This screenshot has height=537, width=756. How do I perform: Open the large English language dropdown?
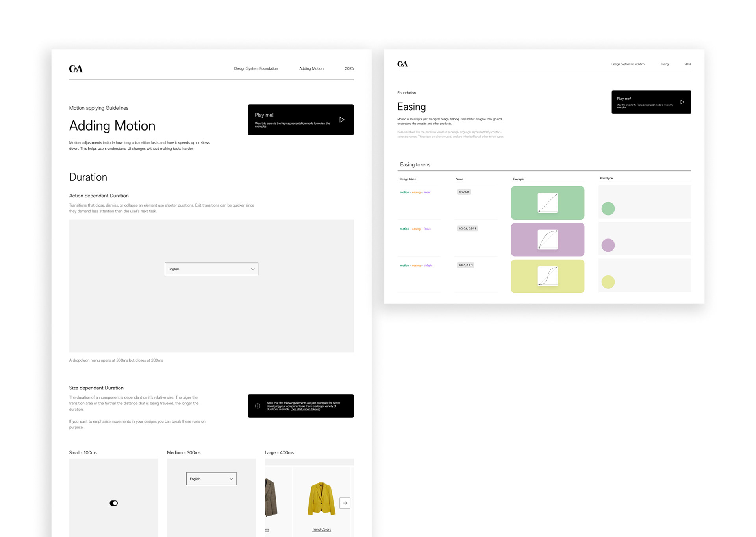coord(211,269)
